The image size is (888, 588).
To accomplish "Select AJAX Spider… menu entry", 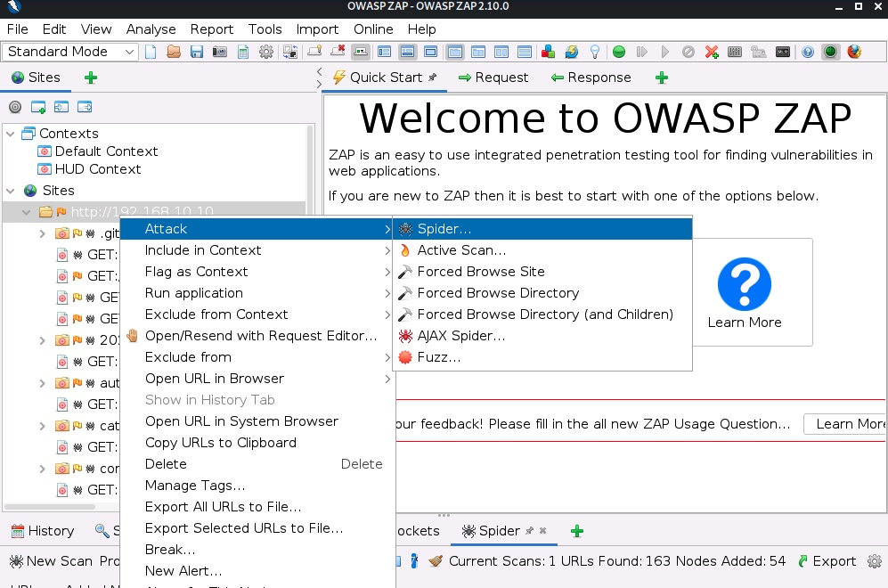I will [542, 336].
